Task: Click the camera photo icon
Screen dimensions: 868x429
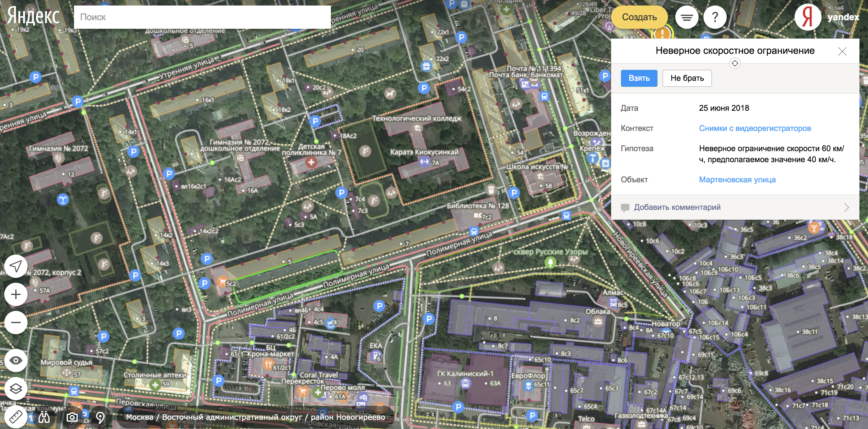Action: pos(72,418)
